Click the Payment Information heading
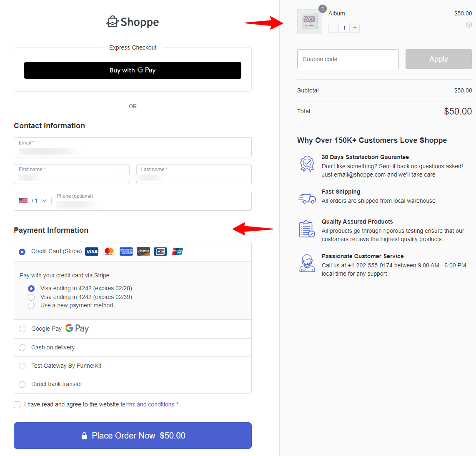This screenshot has height=456, width=476. coord(51,230)
